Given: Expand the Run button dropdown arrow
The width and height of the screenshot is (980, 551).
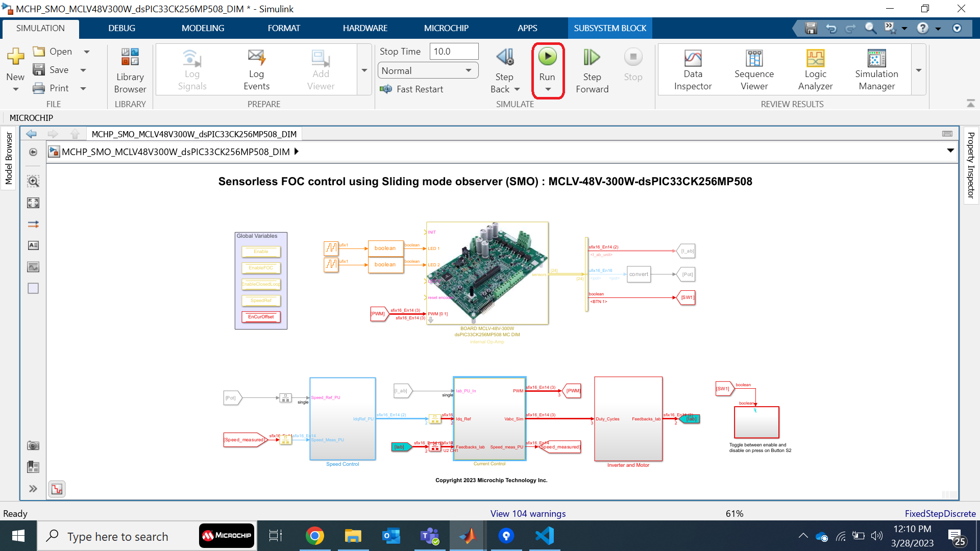Looking at the screenshot, I should 548,89.
